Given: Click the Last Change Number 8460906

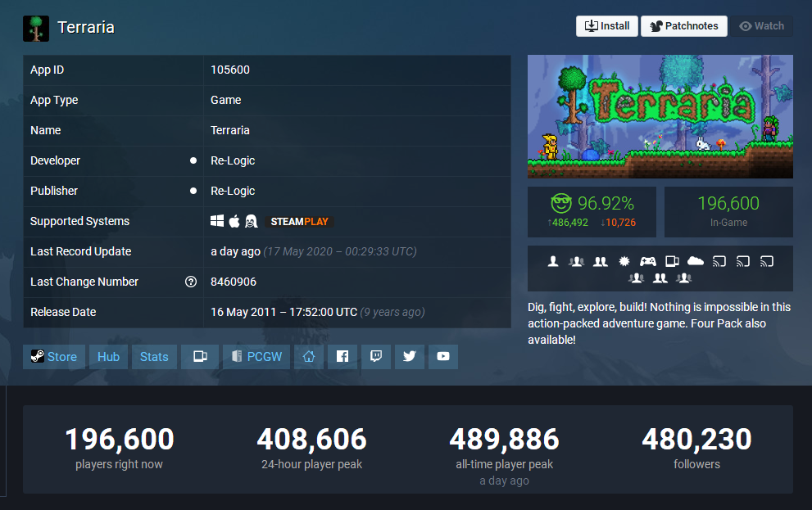Looking at the screenshot, I should 233,282.
